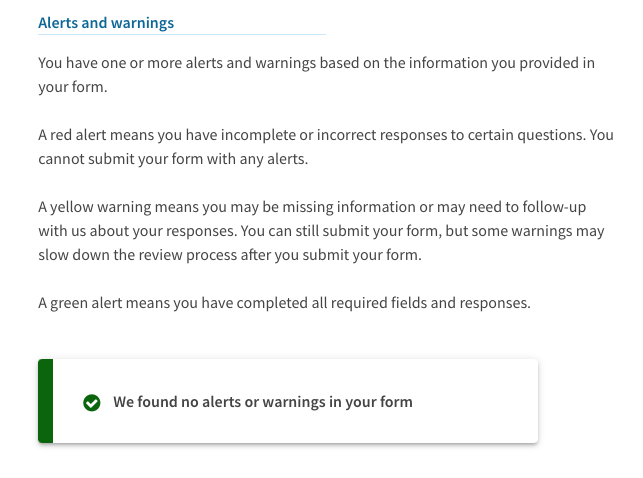
Task: Click the phrase 'cannot submit your form with any alerts'
Action: (172, 159)
